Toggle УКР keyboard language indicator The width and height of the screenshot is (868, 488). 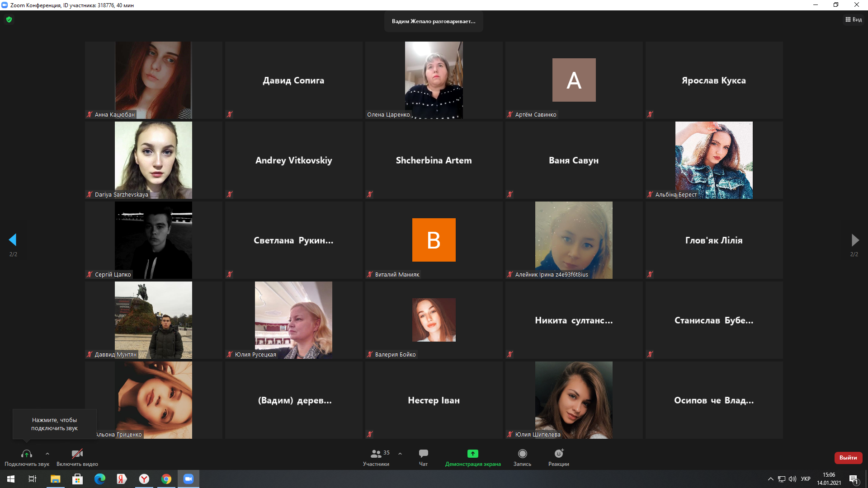click(806, 479)
